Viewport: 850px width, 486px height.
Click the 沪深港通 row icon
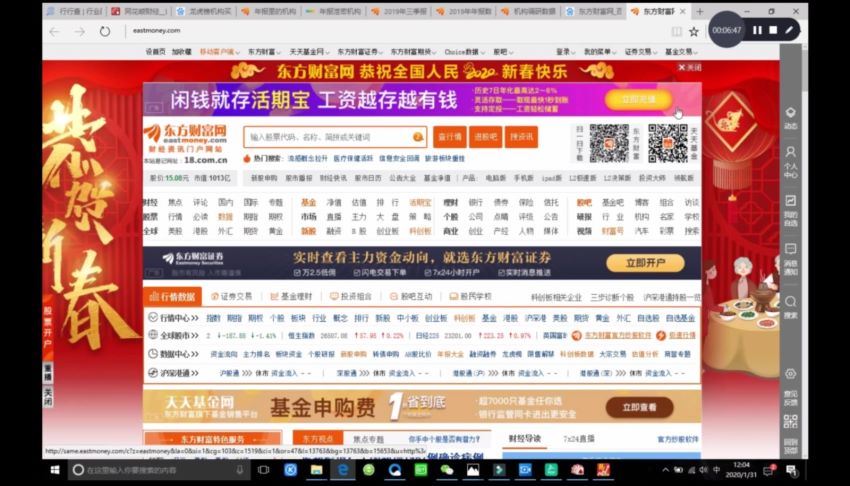[153, 372]
